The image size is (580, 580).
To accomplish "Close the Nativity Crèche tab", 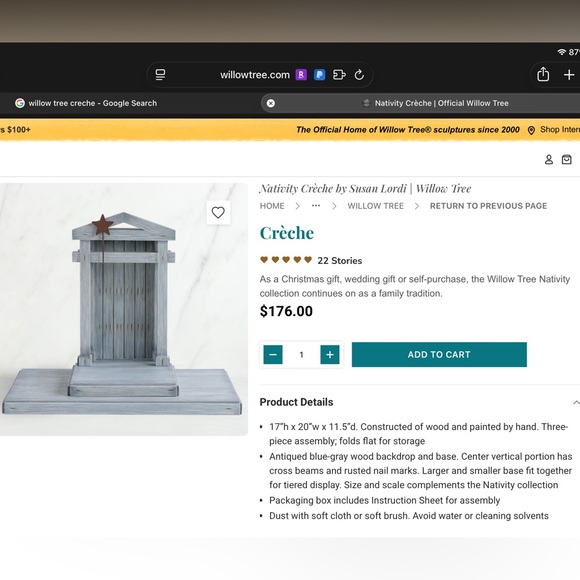I will click(x=271, y=103).
